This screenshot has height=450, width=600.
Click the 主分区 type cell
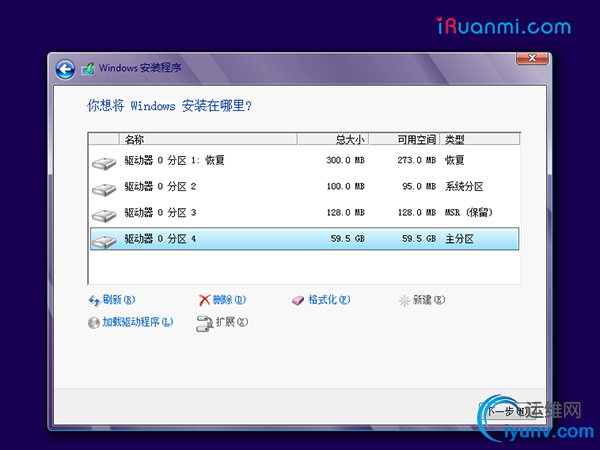coord(459,239)
